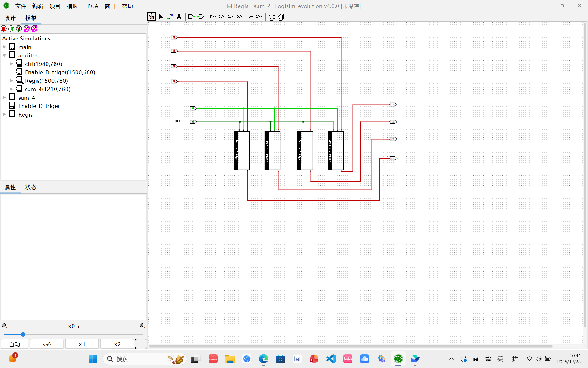588x368 pixels.
Task: Open the FPGA menu
Action: tap(91, 6)
